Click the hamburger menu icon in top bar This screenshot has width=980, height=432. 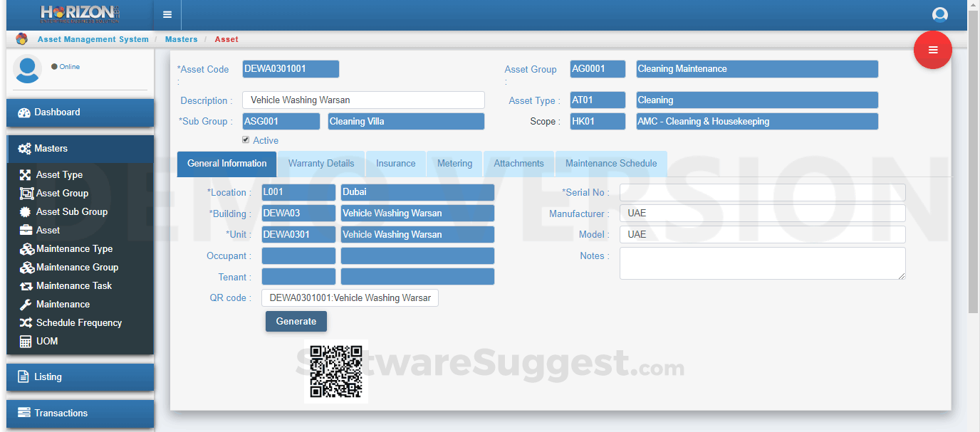pos(167,14)
